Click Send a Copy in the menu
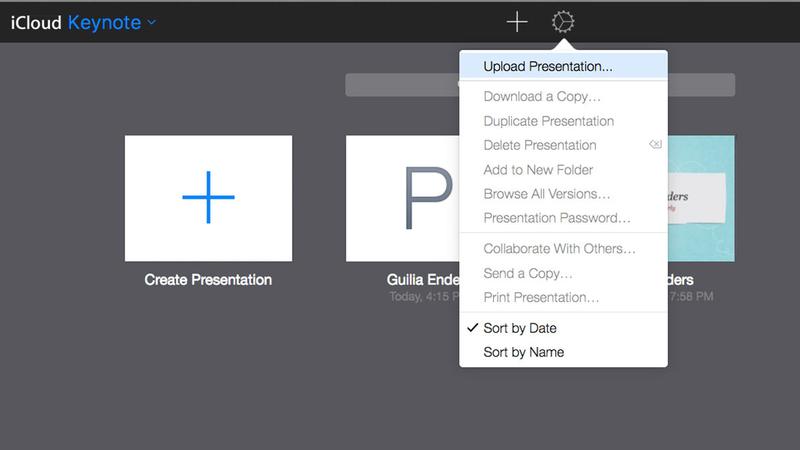Screen dimensions: 800x450 (528, 272)
